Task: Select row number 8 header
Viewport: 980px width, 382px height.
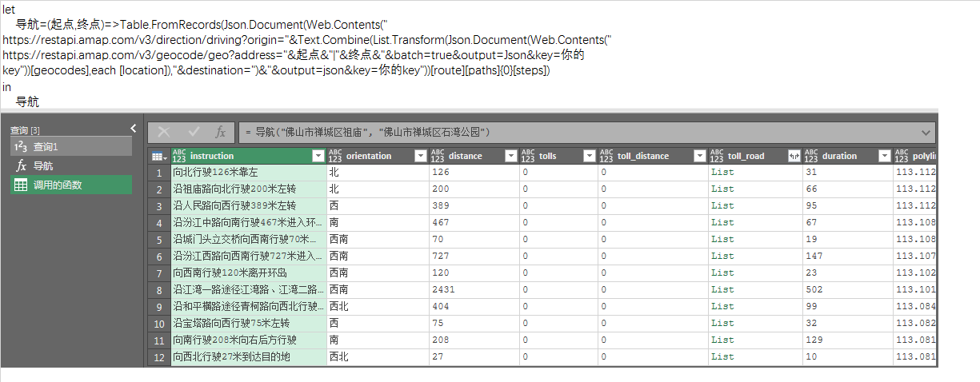Action: pyautogui.click(x=159, y=289)
